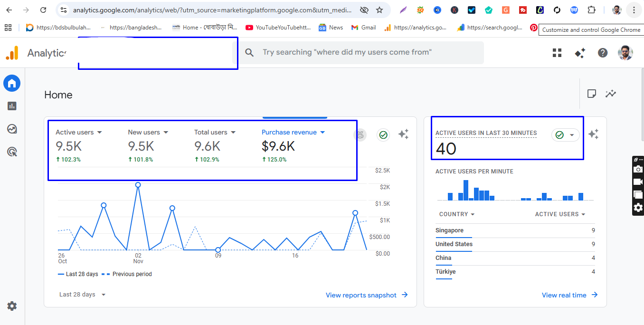The image size is (644, 325).
Task: Click the Türkiye country row
Action: point(515,272)
